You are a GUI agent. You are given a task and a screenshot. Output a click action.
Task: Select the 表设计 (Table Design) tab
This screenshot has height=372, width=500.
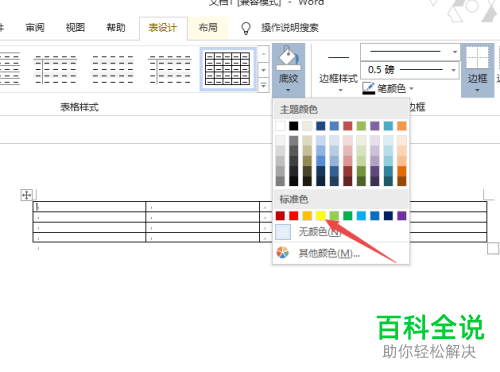pyautogui.click(x=163, y=28)
